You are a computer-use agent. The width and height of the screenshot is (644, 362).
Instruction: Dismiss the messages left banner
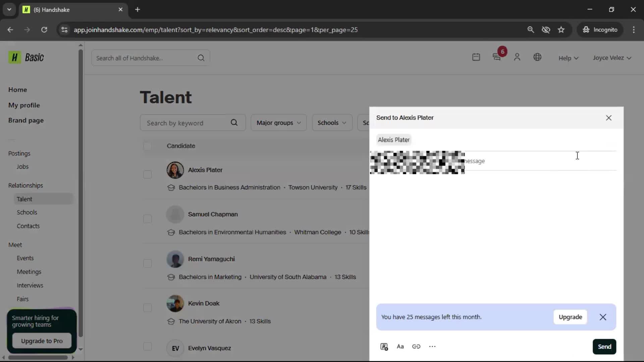[603, 317]
